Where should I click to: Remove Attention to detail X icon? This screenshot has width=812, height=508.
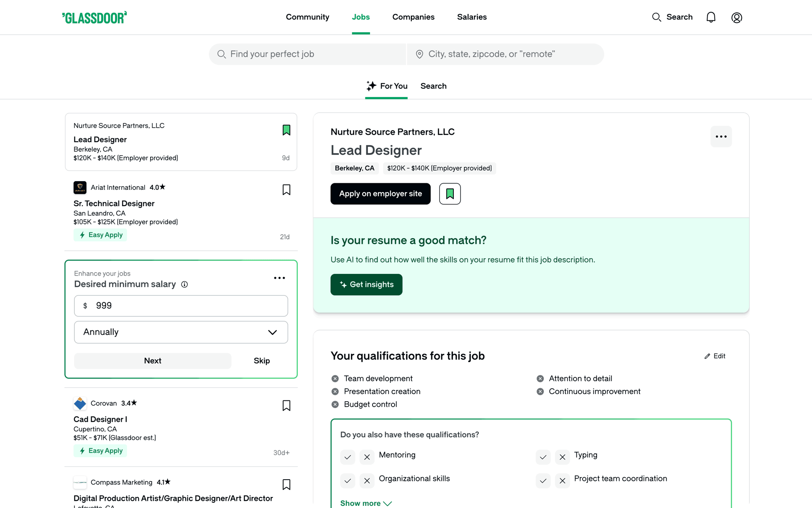pos(540,378)
